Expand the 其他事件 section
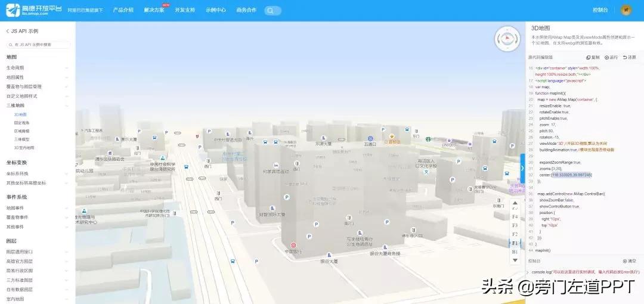The height and width of the screenshot is (304, 644). [38, 227]
